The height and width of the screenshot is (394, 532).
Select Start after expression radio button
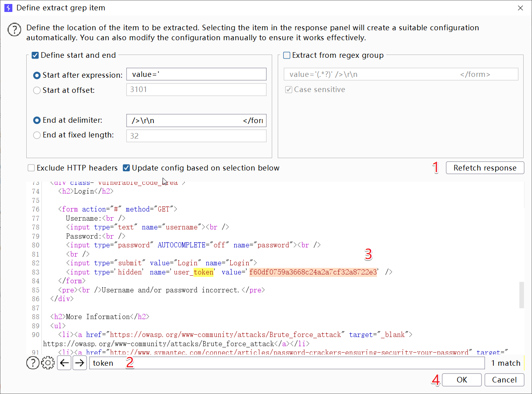(x=37, y=75)
